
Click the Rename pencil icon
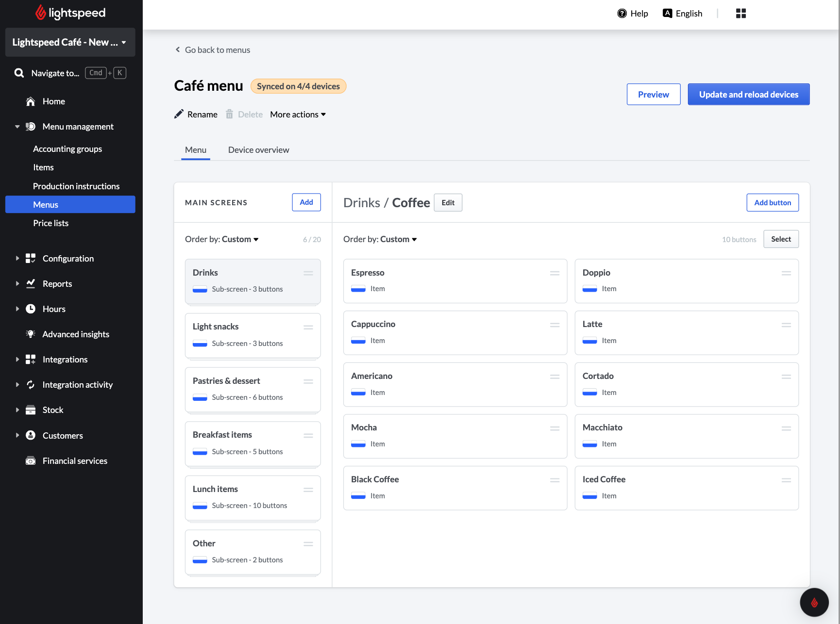179,114
